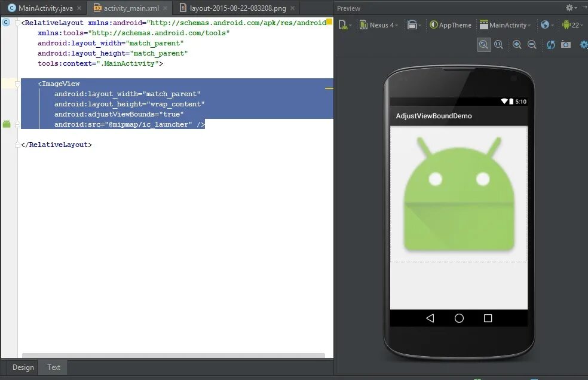Click the editor horizontal scrollbar
The height and width of the screenshot is (380, 588).
coord(173,355)
